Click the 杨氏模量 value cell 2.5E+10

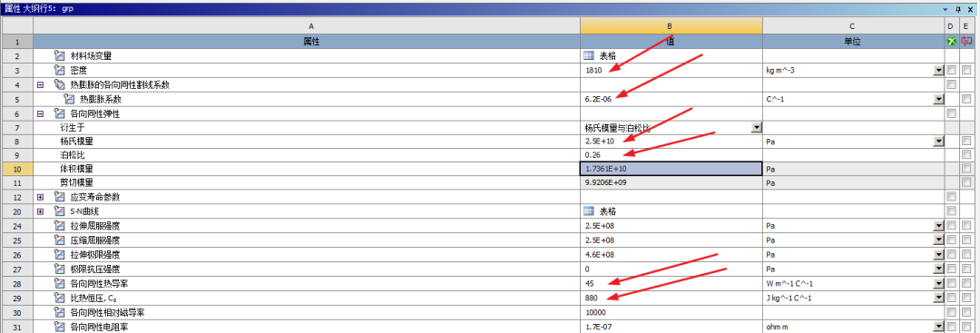point(671,142)
